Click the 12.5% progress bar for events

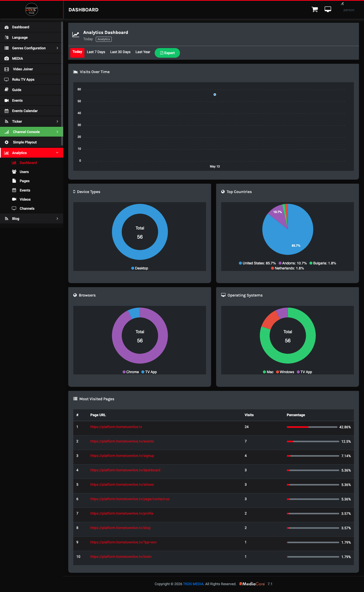tap(313, 441)
